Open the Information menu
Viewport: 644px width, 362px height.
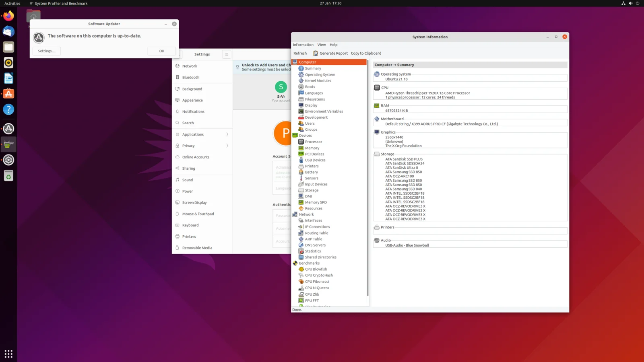click(303, 45)
